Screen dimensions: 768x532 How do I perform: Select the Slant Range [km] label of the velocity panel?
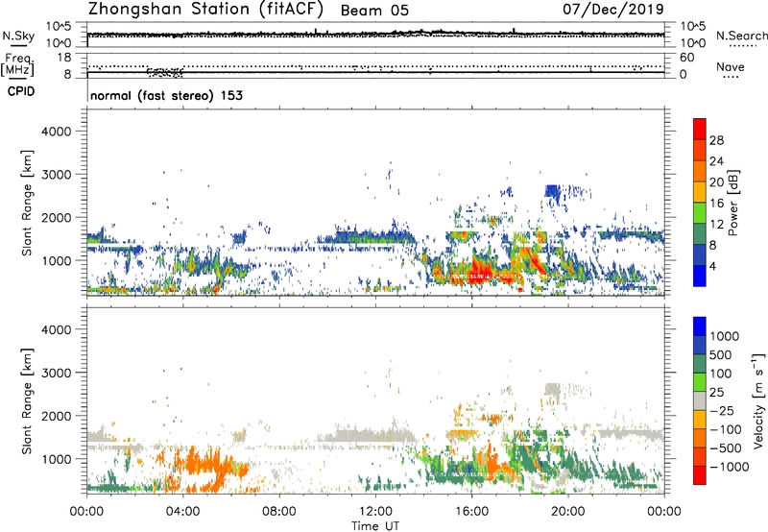[x=27, y=400]
